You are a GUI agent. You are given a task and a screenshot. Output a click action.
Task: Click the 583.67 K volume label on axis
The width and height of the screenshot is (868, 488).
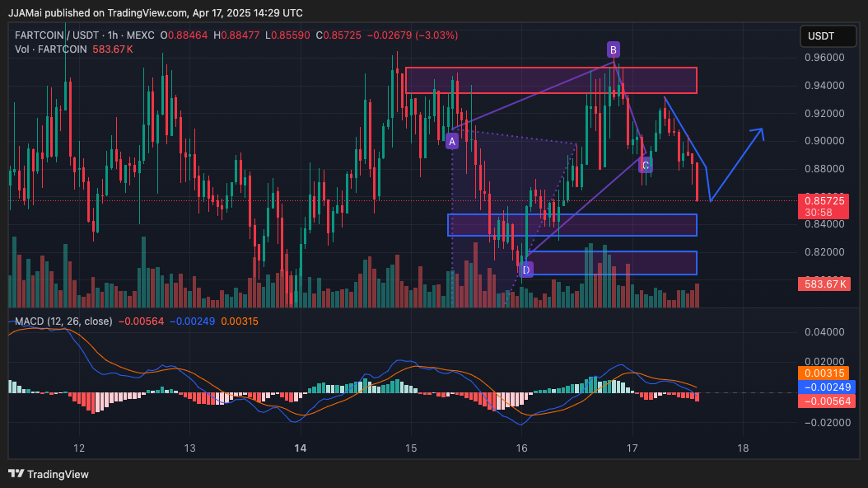pos(824,284)
